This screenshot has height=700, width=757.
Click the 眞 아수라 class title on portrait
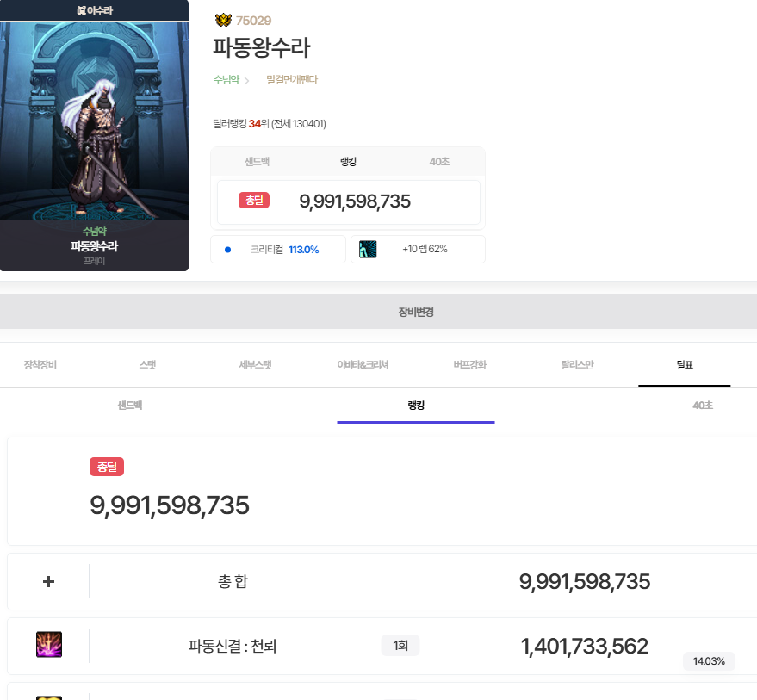[x=94, y=10]
